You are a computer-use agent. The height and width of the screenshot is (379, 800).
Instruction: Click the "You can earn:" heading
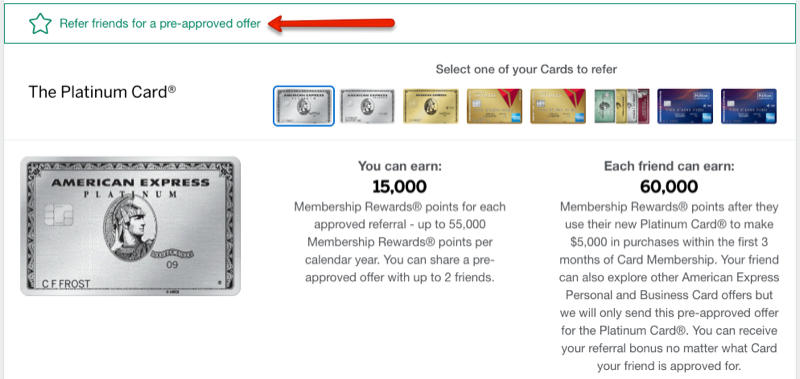(x=399, y=166)
